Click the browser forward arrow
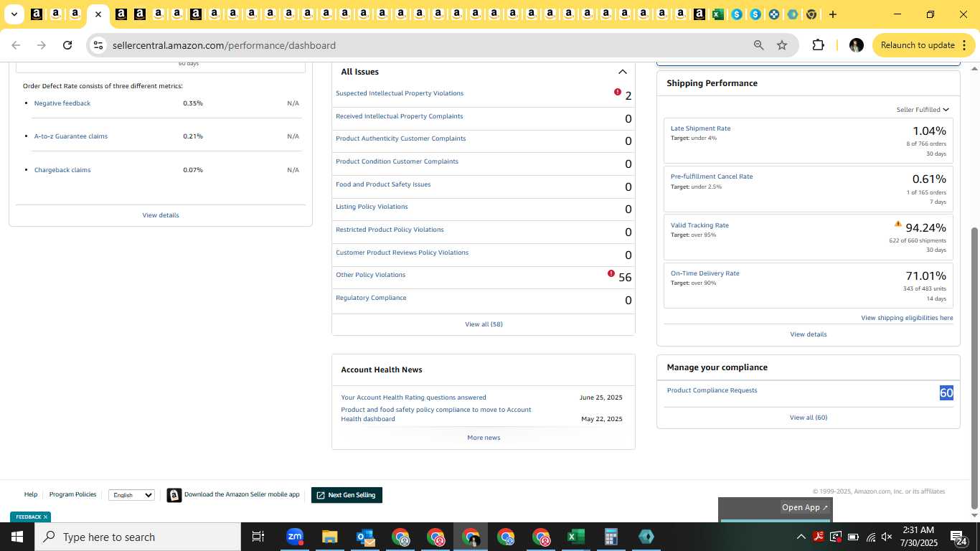This screenshot has height=551, width=980. pyautogui.click(x=42, y=45)
